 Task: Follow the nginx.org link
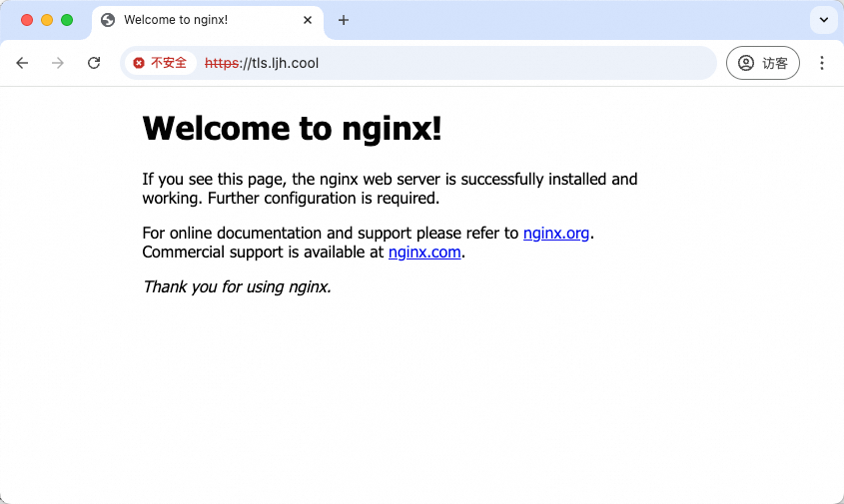pyautogui.click(x=556, y=233)
